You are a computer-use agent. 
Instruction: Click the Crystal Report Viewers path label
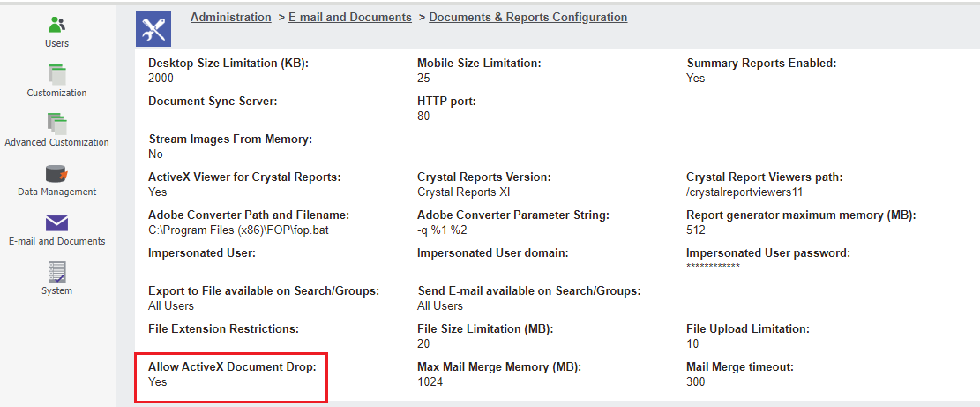(x=765, y=177)
